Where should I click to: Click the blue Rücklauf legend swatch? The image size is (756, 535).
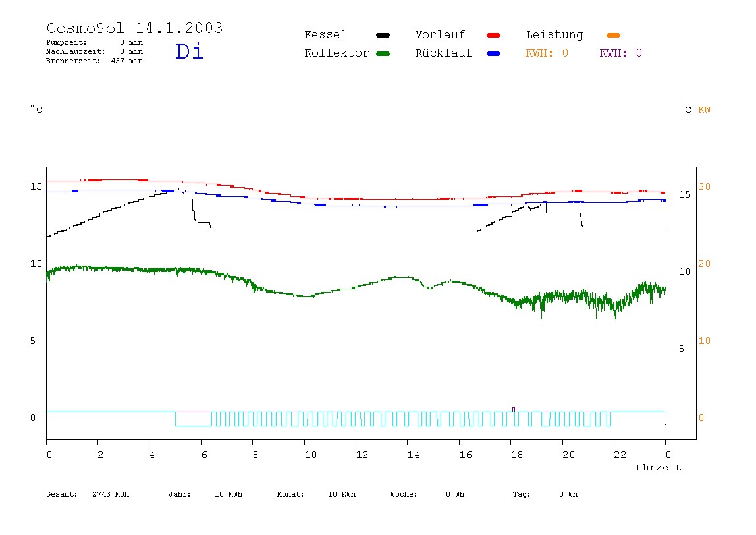(494, 53)
